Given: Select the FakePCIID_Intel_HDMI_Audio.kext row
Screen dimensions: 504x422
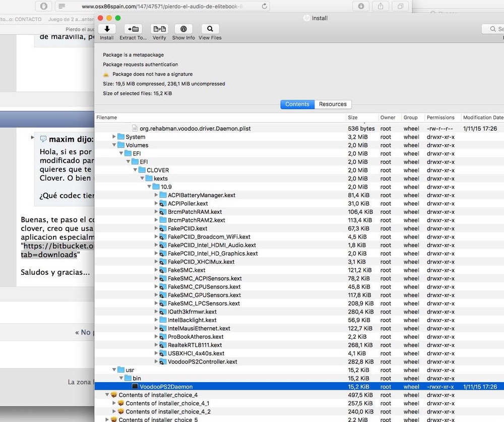Looking at the screenshot, I should [x=299, y=245].
